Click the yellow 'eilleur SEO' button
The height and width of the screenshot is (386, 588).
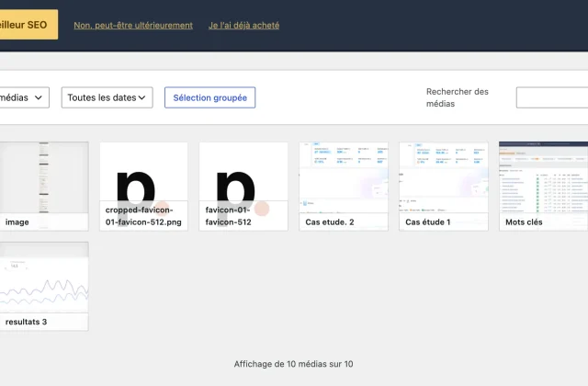click(28, 25)
